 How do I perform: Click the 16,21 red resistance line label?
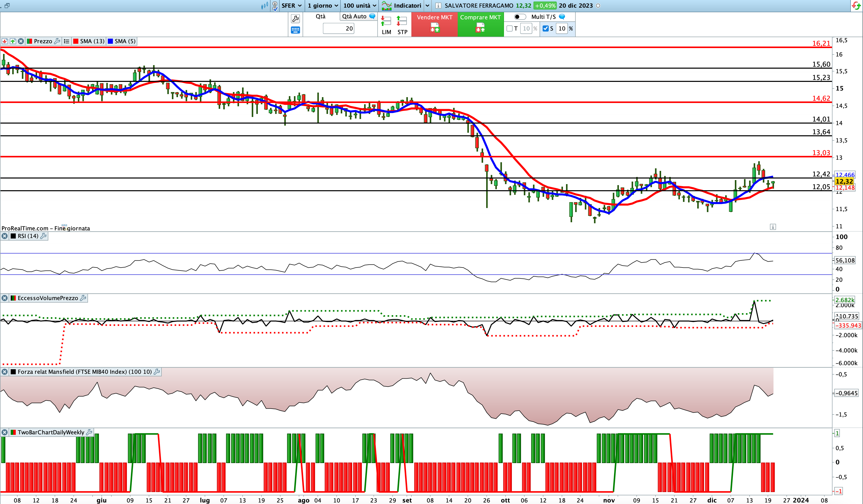tap(821, 43)
